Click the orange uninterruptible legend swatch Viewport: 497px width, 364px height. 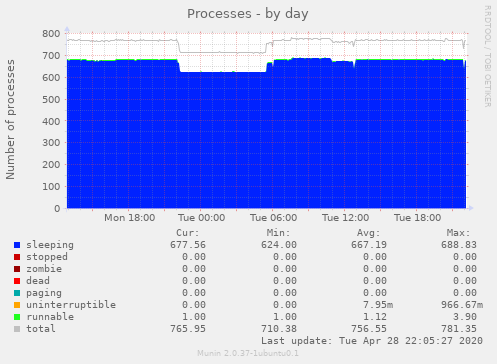coord(17,305)
